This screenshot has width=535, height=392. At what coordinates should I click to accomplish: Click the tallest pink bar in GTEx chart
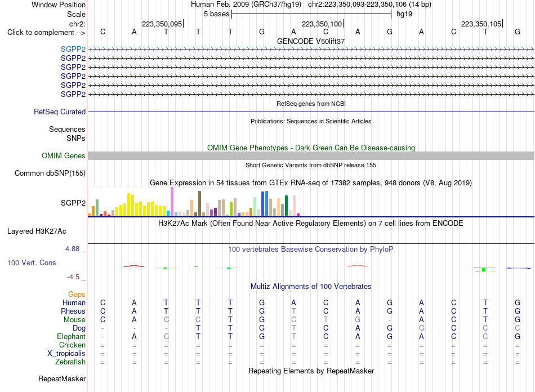172,201
